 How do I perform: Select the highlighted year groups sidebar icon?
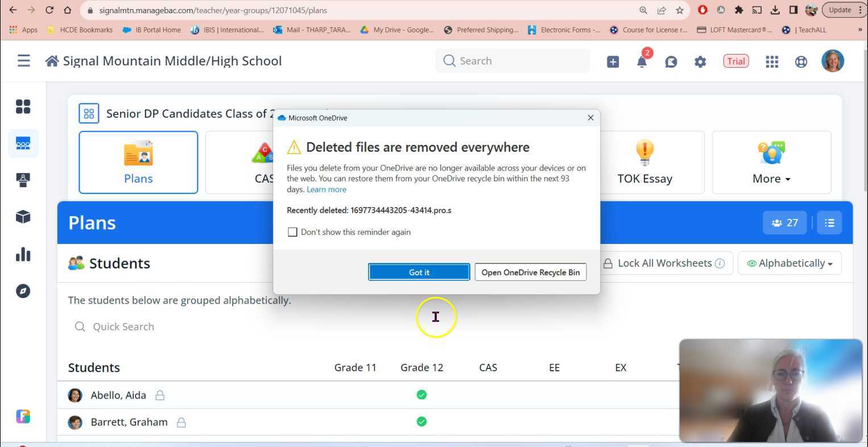[23, 144]
